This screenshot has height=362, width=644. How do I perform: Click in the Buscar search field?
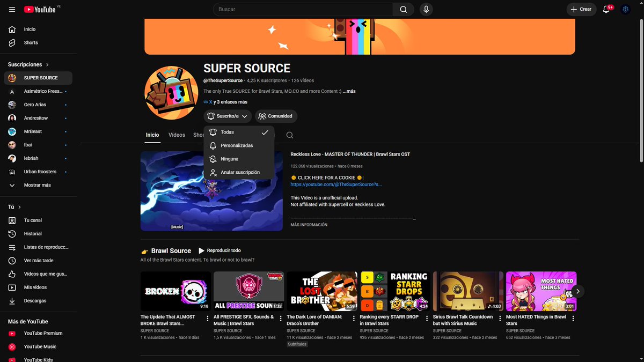303,9
